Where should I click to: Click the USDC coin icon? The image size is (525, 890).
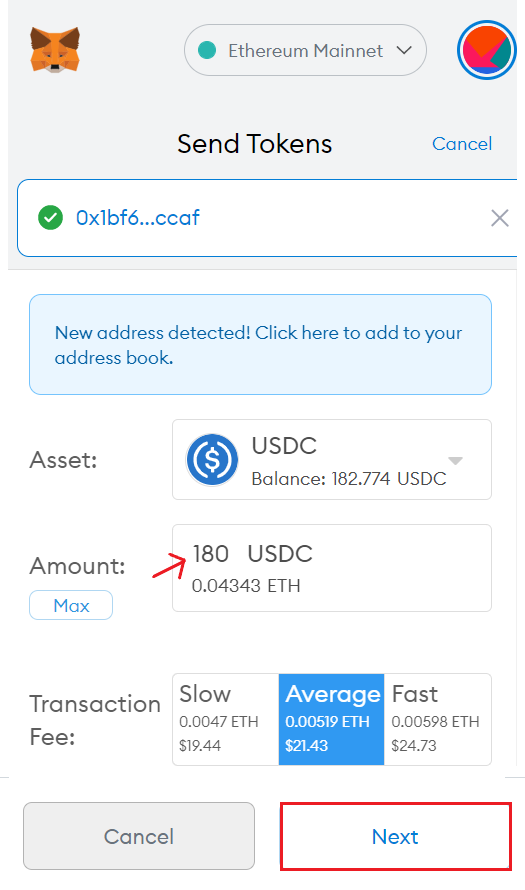(x=212, y=460)
